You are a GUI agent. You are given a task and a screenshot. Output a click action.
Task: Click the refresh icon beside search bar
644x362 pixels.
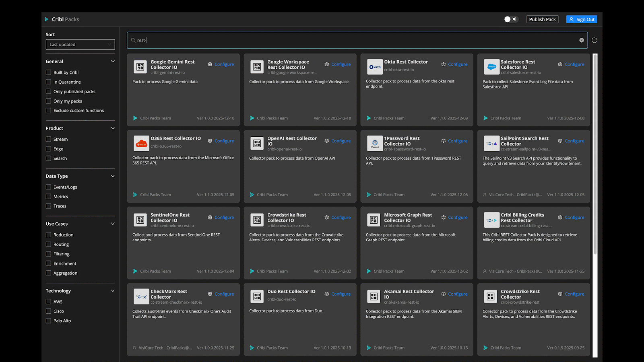pos(594,40)
